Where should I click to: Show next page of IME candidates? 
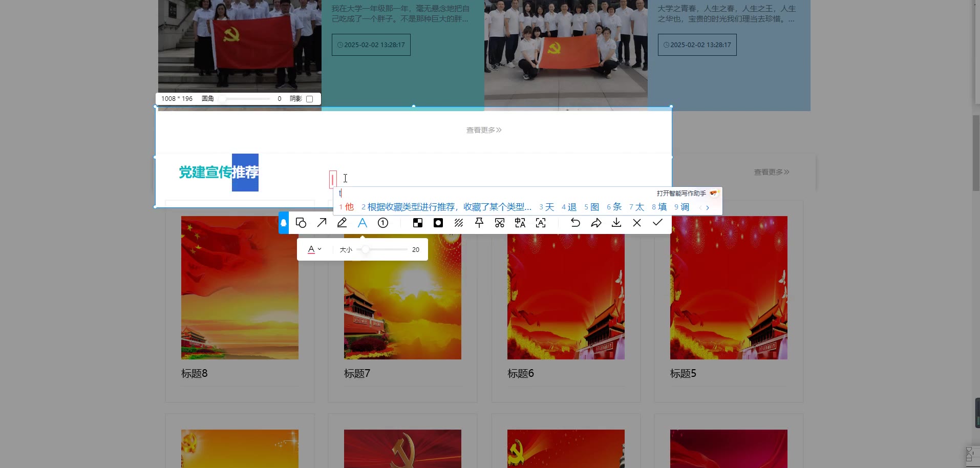point(708,207)
